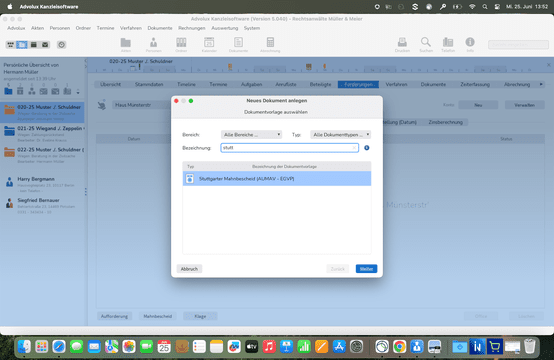554x360 pixels.
Task: Open the Verfahren menu in menu bar
Action: pyautogui.click(x=131, y=28)
